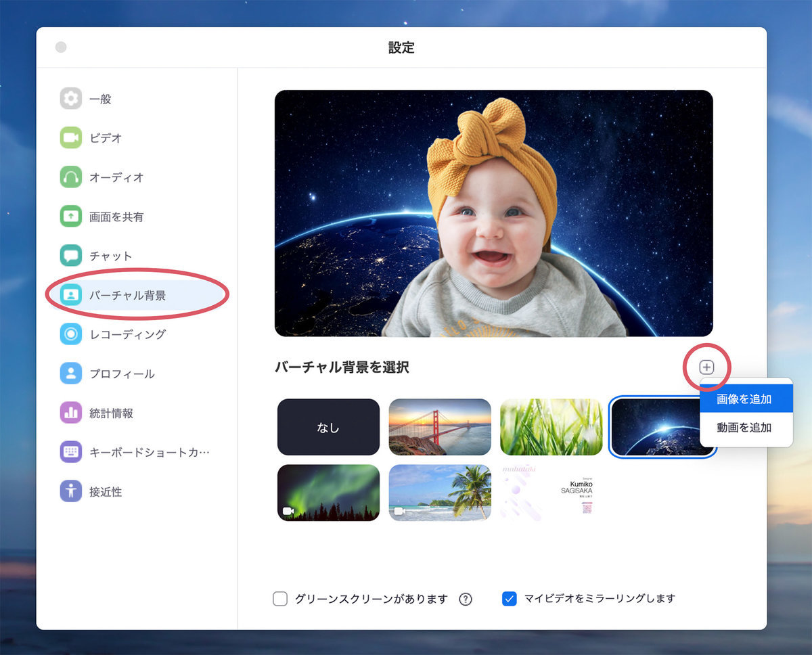Go to ビデオ settings label

tap(106, 138)
